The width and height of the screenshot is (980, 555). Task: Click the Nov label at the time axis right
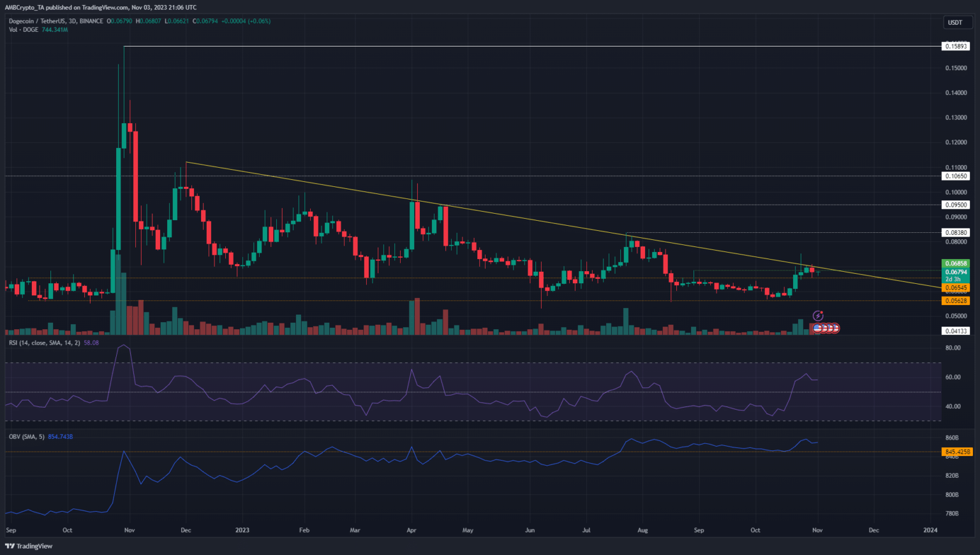(817, 530)
